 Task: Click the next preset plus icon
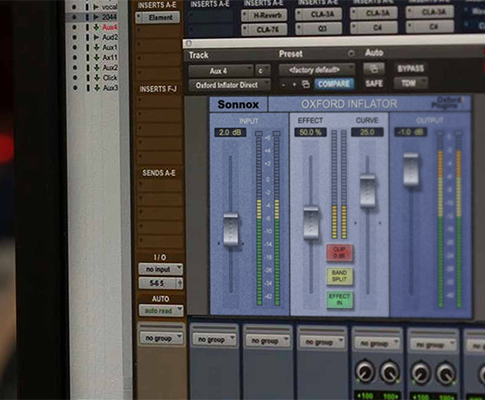coord(294,85)
